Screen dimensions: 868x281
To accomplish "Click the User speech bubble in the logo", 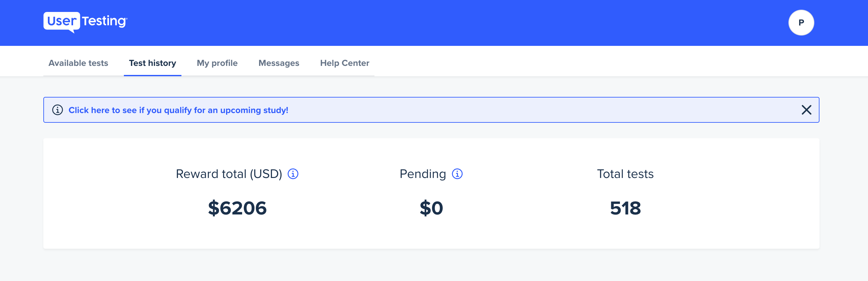I will click(62, 22).
